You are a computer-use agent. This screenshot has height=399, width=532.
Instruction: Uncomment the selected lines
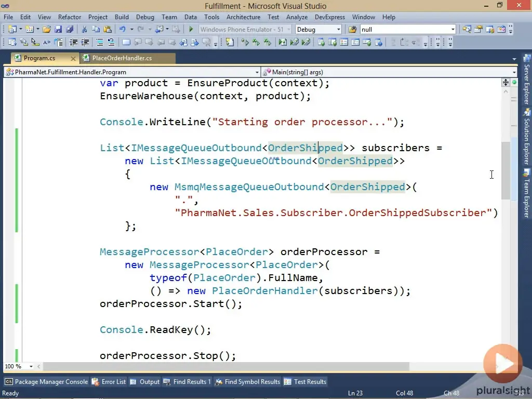tap(111, 43)
